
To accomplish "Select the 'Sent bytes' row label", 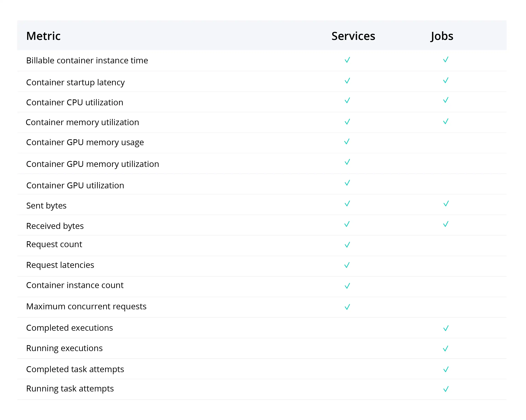I will pyautogui.click(x=46, y=206).
